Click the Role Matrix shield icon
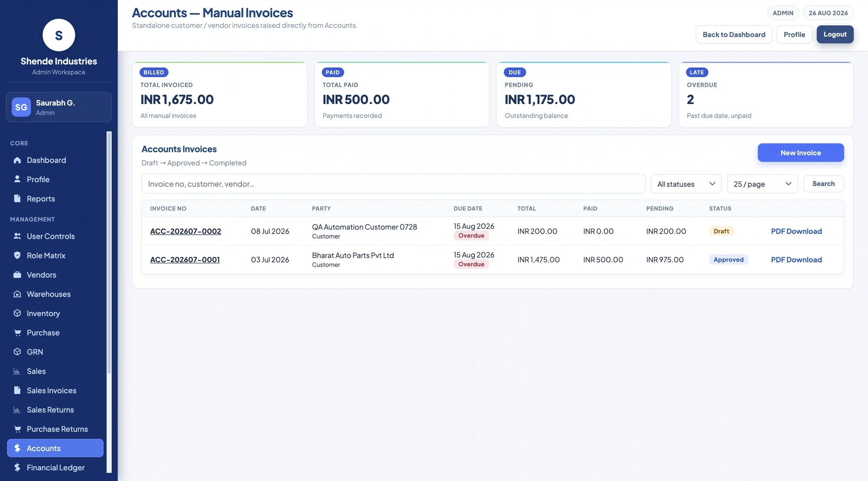The height and width of the screenshot is (481, 868). [17, 255]
